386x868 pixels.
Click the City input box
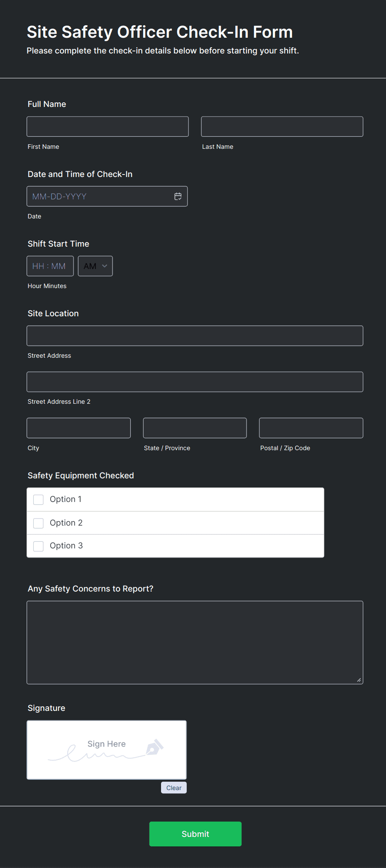(x=78, y=428)
